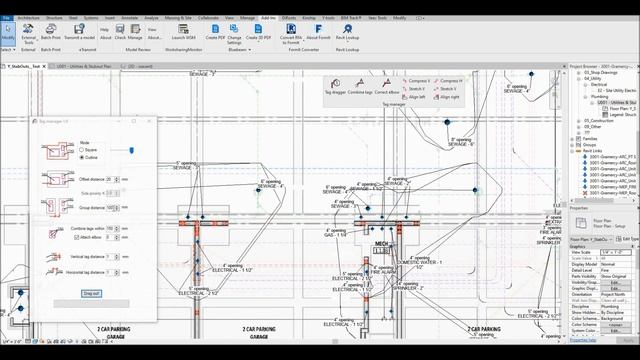640x360 pixels.
Task: Open the Revit Lookup tool
Action: click(x=347, y=33)
